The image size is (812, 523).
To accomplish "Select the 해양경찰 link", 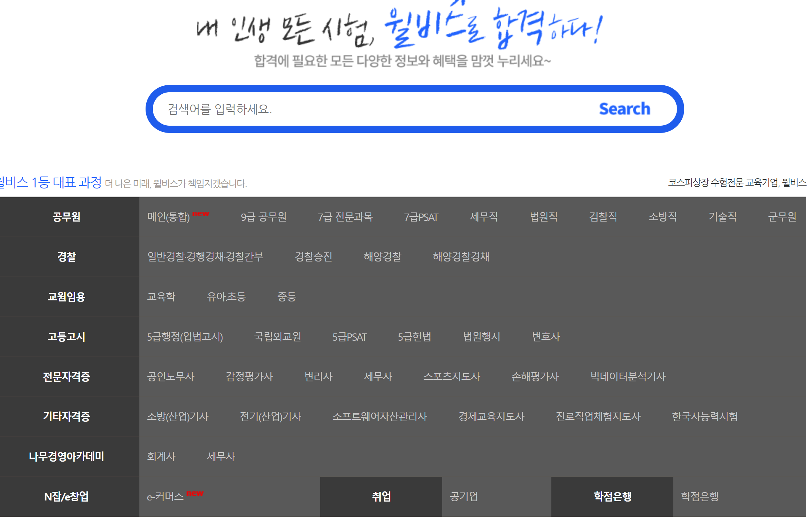I will [x=383, y=257].
